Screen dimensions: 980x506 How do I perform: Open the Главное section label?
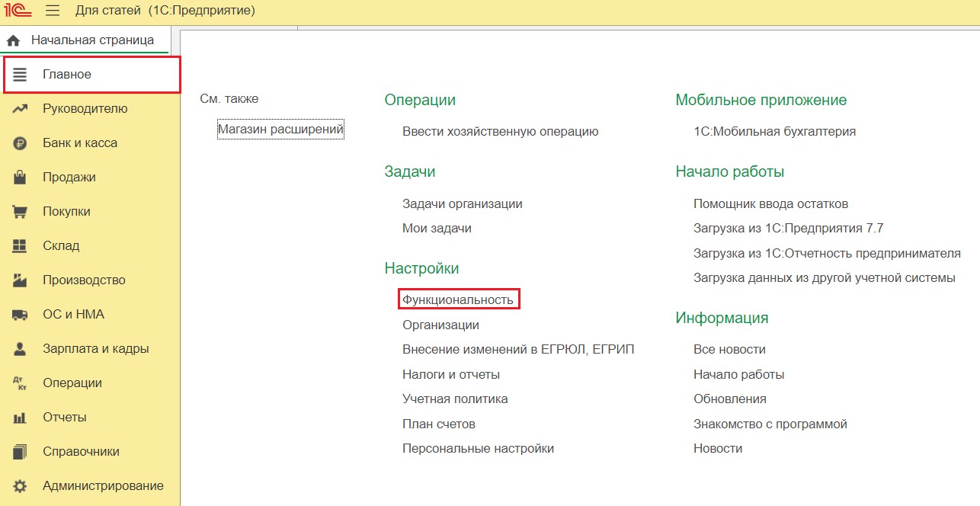click(x=67, y=75)
